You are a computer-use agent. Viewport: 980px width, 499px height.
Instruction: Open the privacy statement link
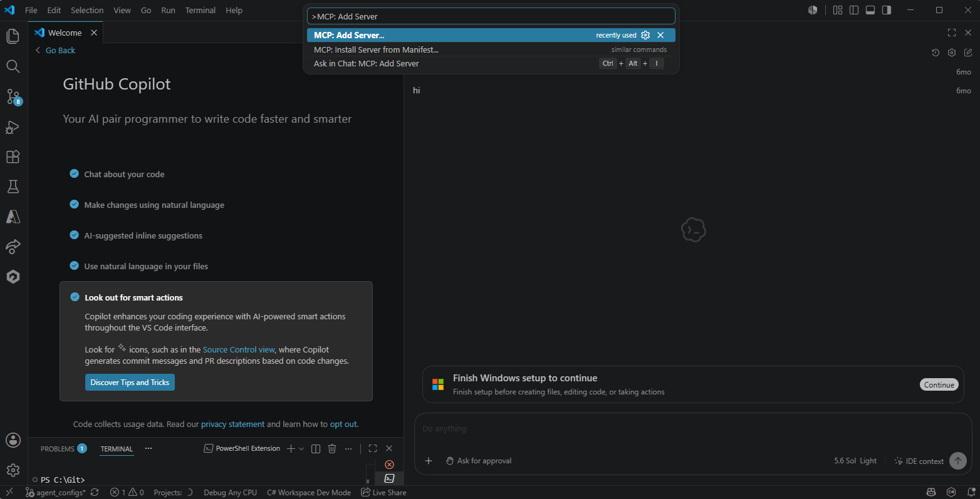(232, 424)
